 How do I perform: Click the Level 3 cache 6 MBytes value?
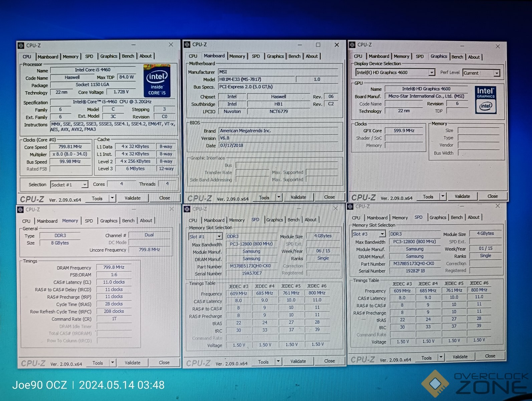click(135, 168)
